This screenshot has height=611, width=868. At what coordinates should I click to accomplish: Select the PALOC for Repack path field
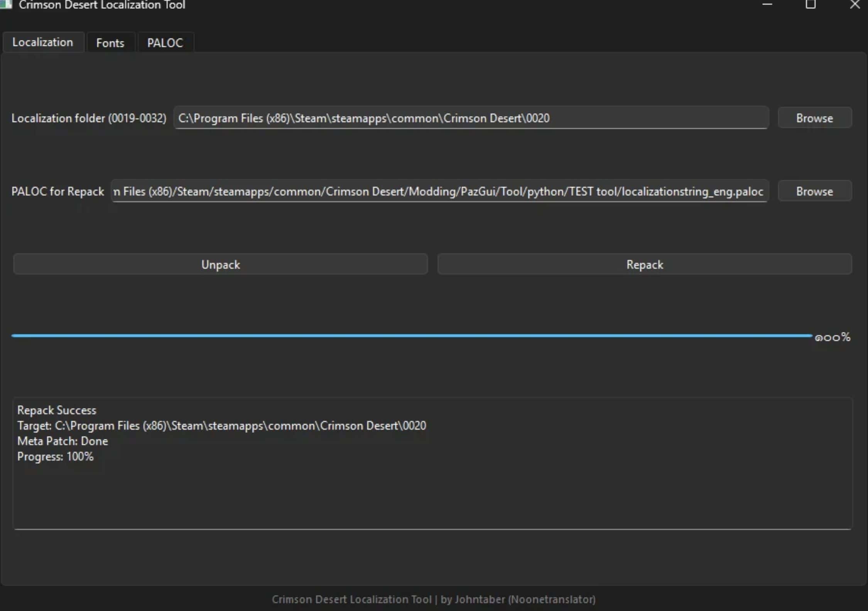[x=439, y=191]
